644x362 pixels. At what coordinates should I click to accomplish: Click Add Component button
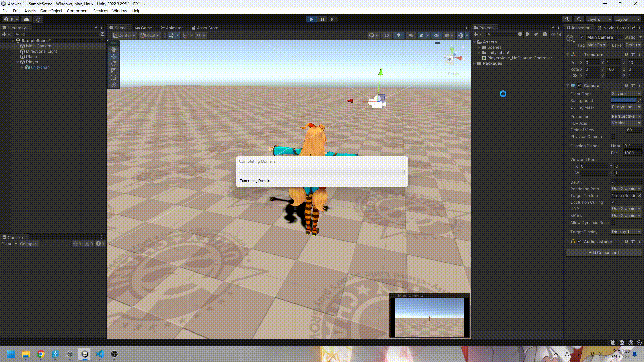click(x=604, y=253)
